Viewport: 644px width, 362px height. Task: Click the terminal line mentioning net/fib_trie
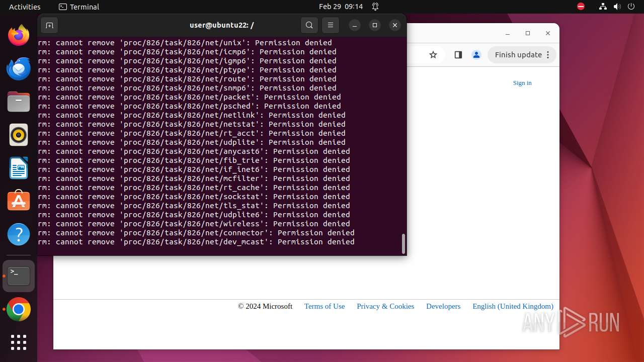[x=194, y=160]
